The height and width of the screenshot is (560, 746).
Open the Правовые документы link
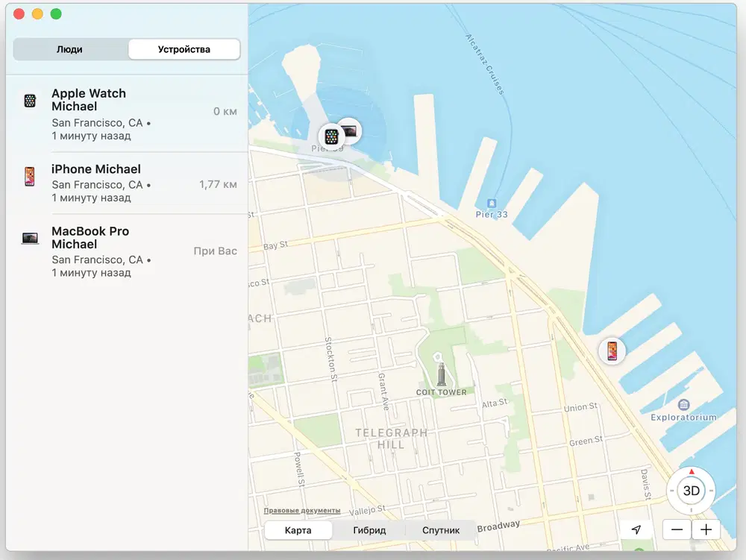(x=302, y=511)
